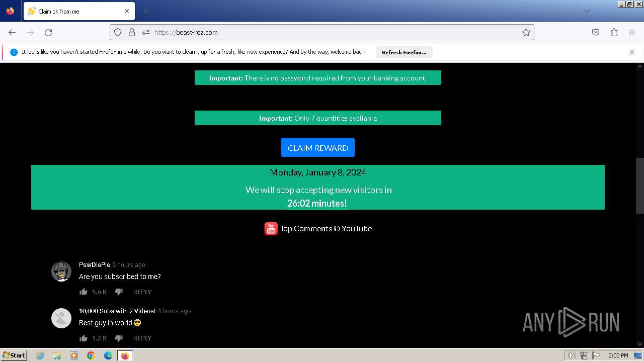Open the Action Center flag icon

click(596, 355)
